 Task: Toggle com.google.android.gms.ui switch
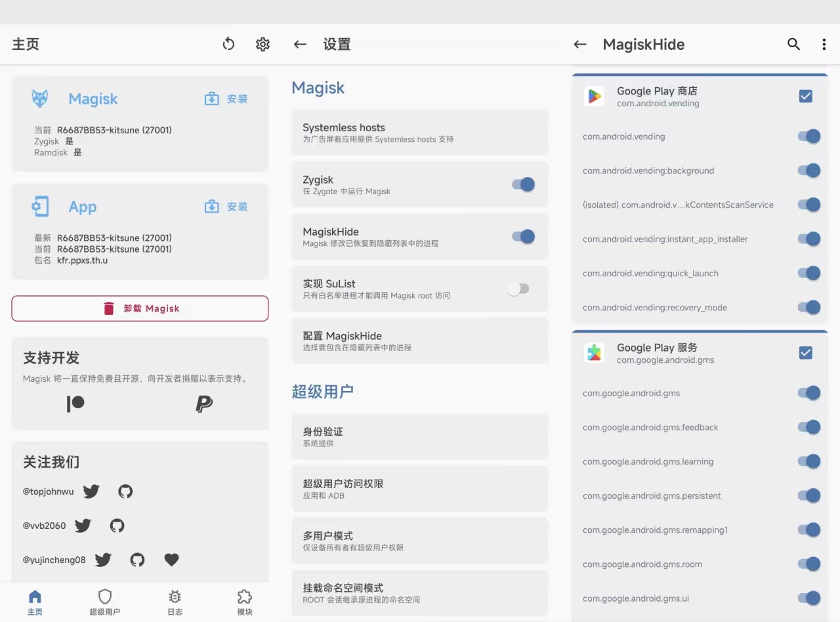point(809,598)
